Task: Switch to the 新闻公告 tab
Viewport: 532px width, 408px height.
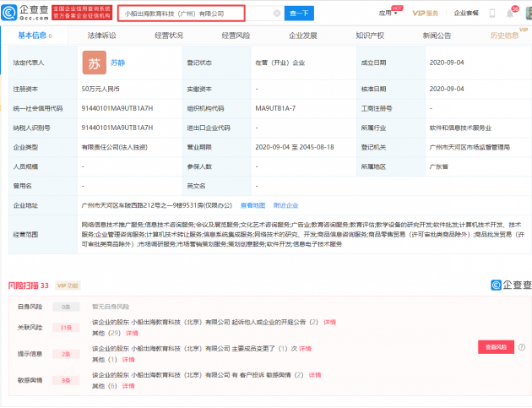Action: [x=437, y=35]
